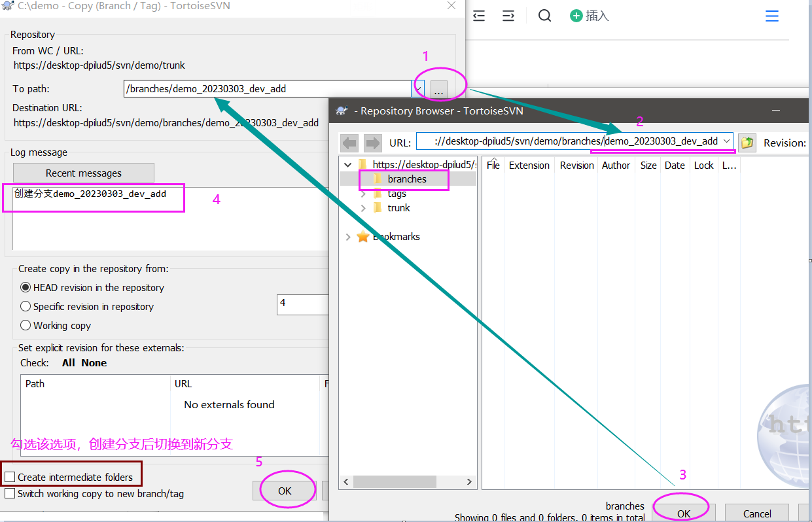
Task: Click Cancel in the Repository Browser
Action: [757, 513]
